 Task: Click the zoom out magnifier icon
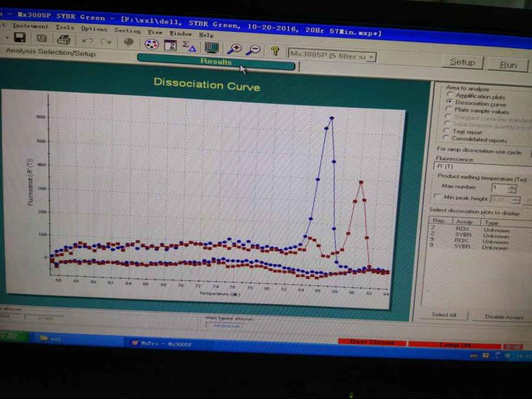point(253,50)
